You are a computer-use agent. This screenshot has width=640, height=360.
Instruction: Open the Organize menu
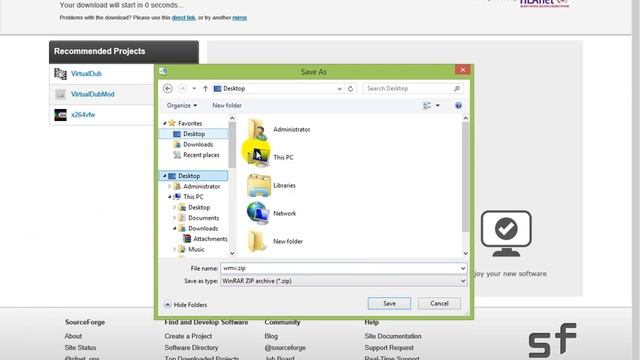pyautogui.click(x=182, y=105)
